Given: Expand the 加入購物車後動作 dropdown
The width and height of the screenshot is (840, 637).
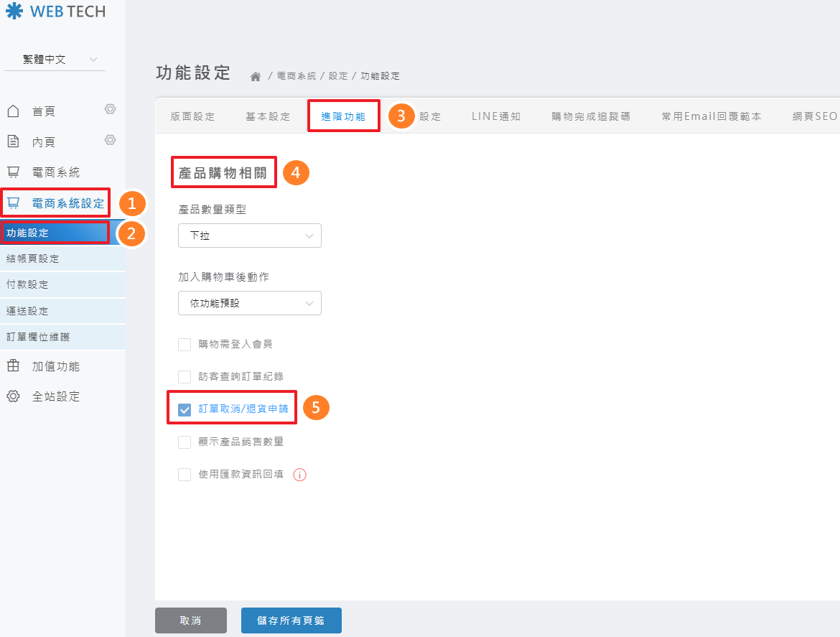Looking at the screenshot, I should tap(249, 303).
